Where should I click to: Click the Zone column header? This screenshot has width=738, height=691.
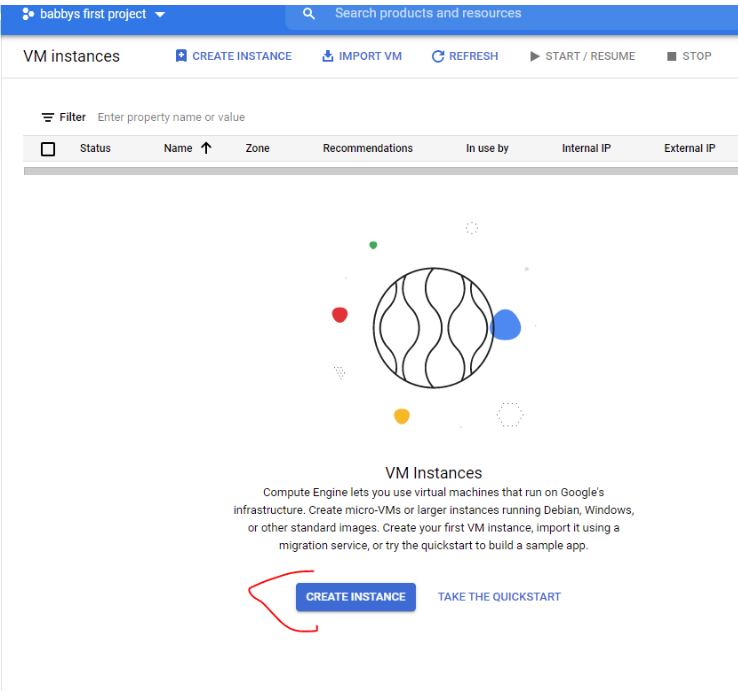(257, 148)
